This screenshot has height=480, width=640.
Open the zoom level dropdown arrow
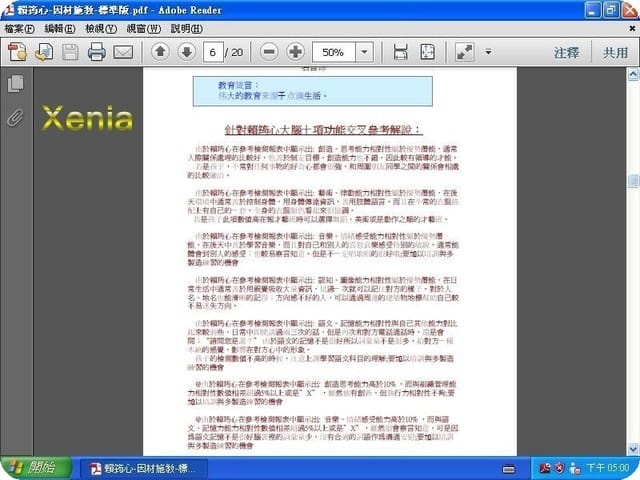coord(364,52)
